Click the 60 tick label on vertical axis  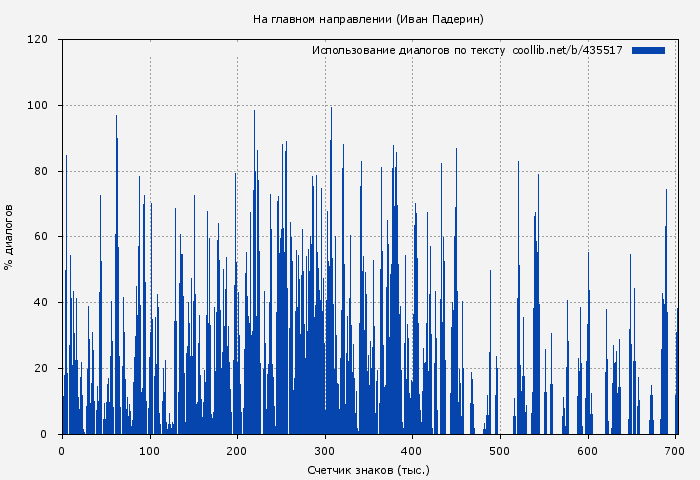[x=41, y=237]
